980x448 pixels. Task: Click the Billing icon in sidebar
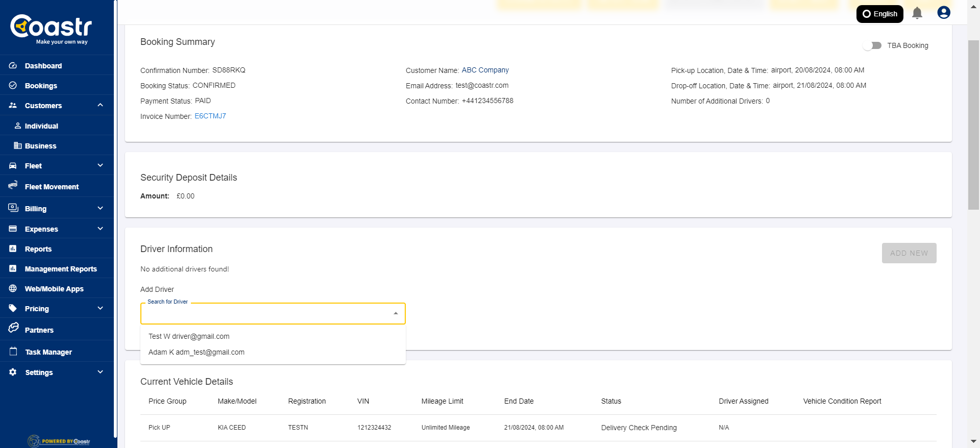[13, 208]
